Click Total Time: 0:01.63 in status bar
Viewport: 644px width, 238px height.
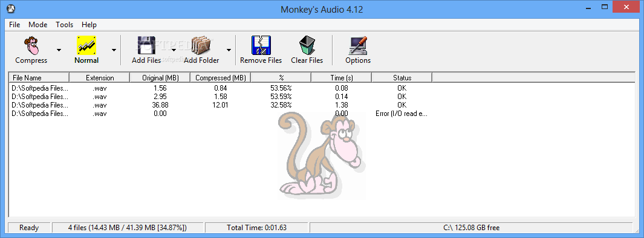click(x=257, y=228)
